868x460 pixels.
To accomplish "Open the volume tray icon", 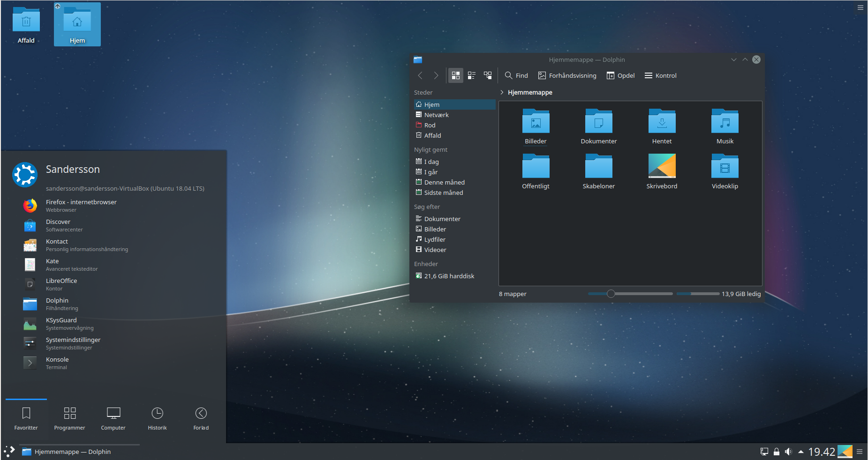I will pos(788,452).
